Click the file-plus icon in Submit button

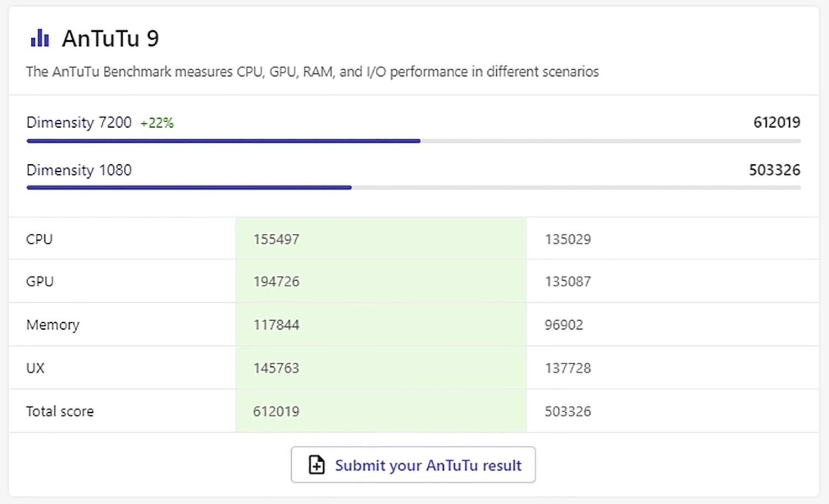[317, 465]
